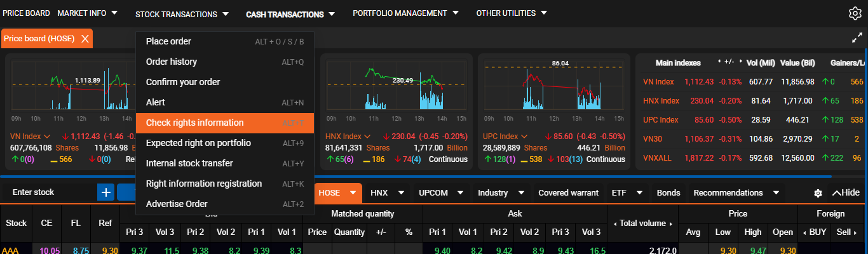The width and height of the screenshot is (868, 254).
Task: Click the fullscreen expand arrows icon
Action: click(x=856, y=39)
